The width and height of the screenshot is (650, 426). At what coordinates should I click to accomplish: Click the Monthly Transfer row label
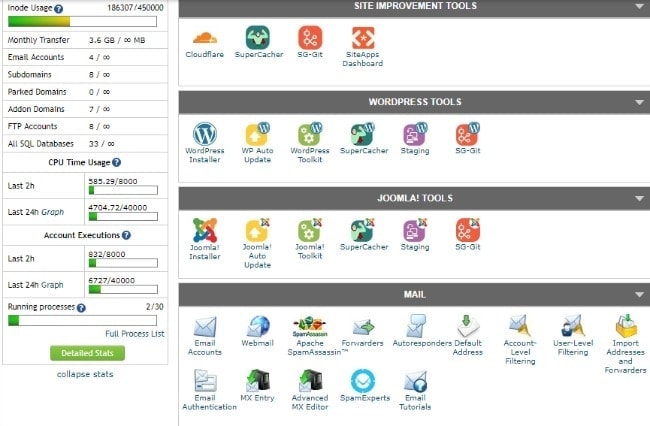[39, 40]
